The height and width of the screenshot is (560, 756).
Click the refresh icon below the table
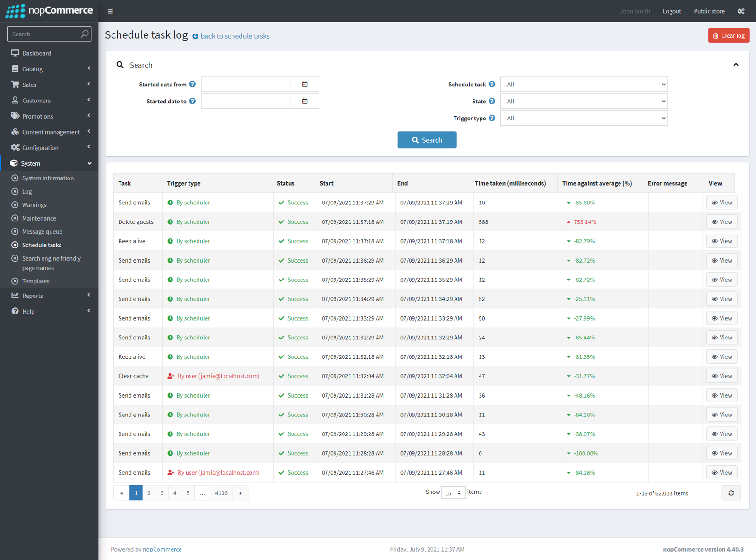[731, 493]
